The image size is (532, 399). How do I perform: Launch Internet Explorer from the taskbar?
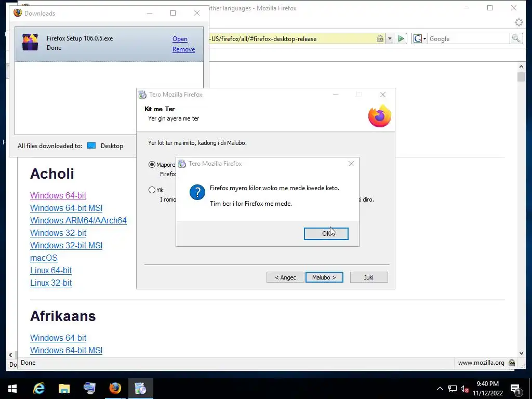(x=39, y=389)
